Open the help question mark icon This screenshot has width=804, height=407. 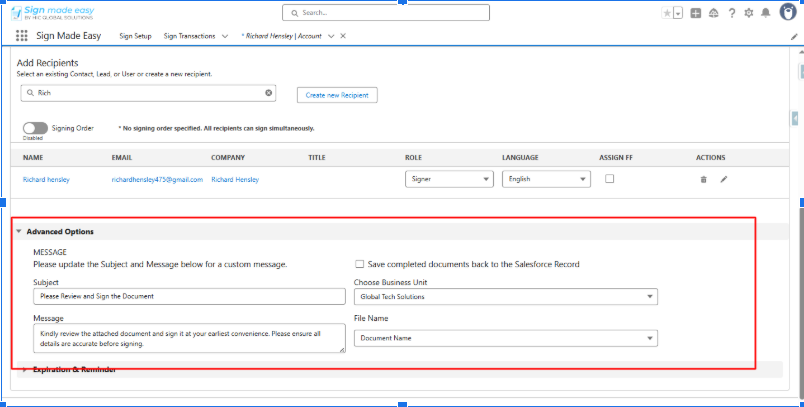point(732,13)
